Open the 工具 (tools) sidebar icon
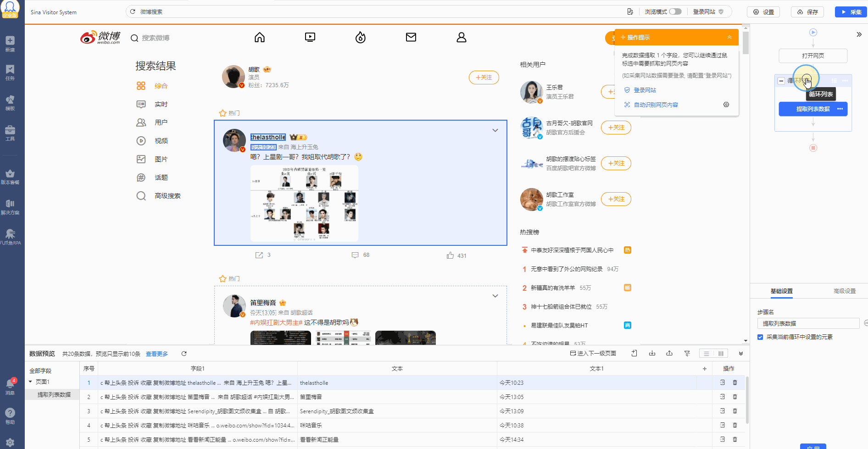Image resolution: width=868 pixels, height=449 pixels. click(x=10, y=133)
